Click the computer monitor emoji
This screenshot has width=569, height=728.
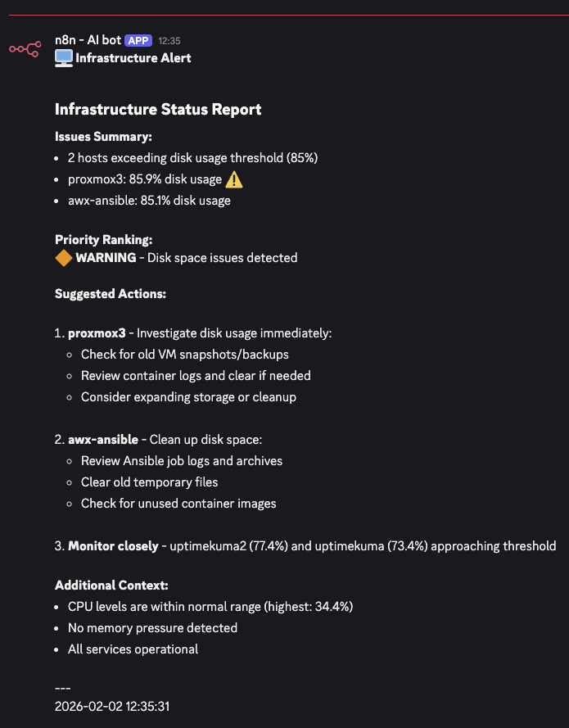point(63,57)
